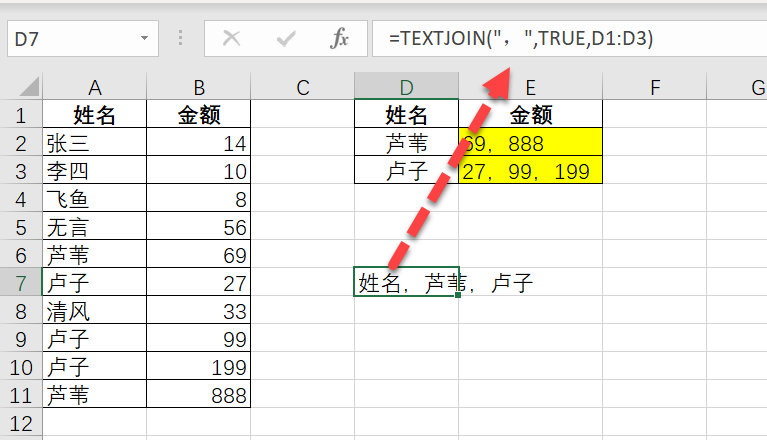Image resolution: width=767 pixels, height=440 pixels.
Task: Click cell B1 with header 金额
Action: point(199,115)
